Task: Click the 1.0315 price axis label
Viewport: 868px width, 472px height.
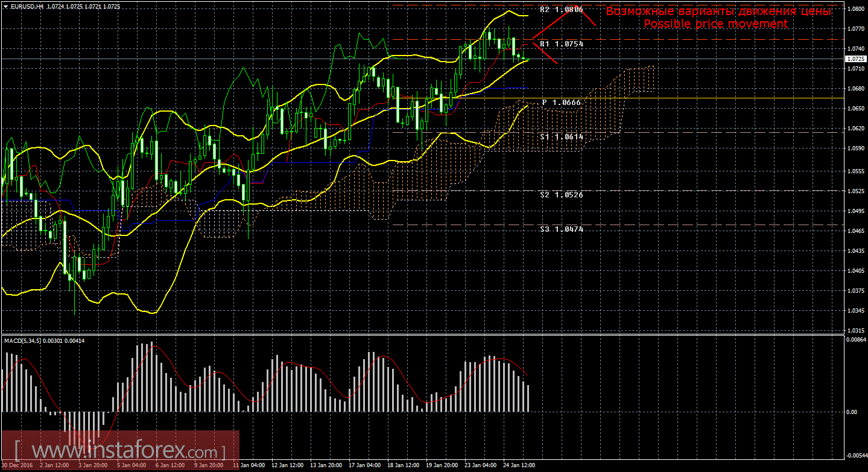Action: click(855, 331)
